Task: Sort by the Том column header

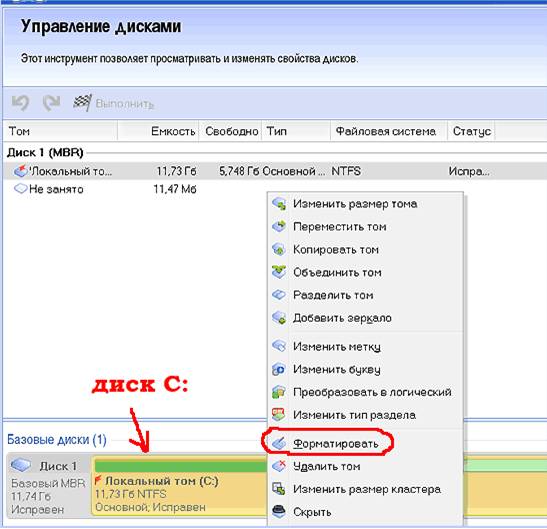Action: click(x=60, y=131)
